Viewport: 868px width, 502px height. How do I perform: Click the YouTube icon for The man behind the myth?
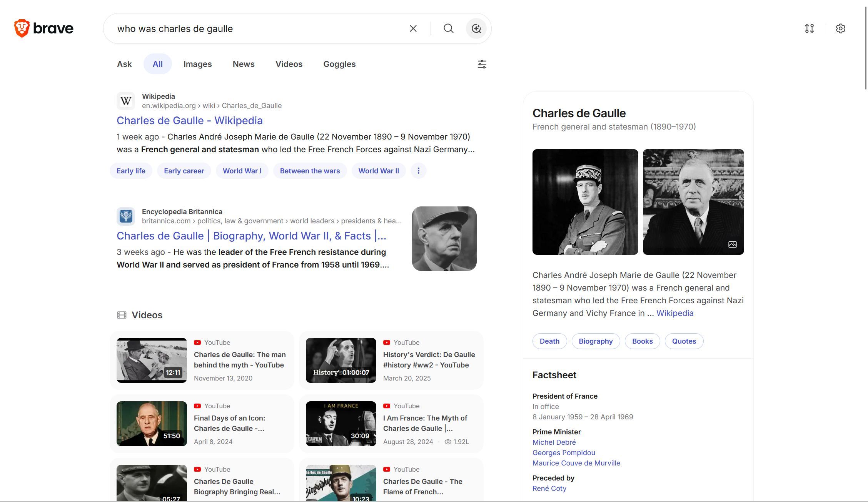197,342
